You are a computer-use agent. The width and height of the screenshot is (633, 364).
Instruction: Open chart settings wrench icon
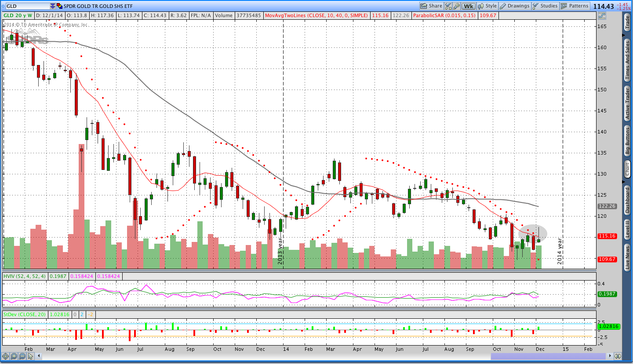pos(457,6)
